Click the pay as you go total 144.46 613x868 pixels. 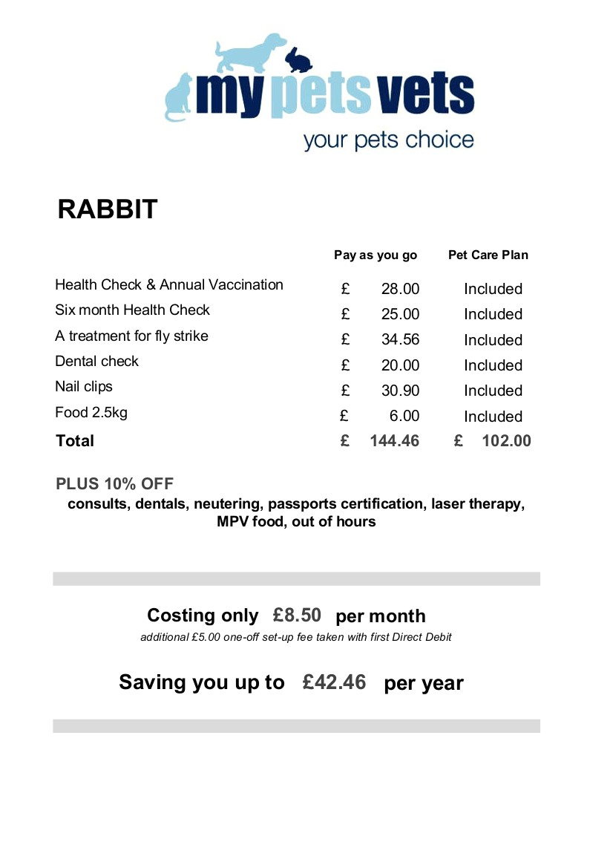(394, 441)
